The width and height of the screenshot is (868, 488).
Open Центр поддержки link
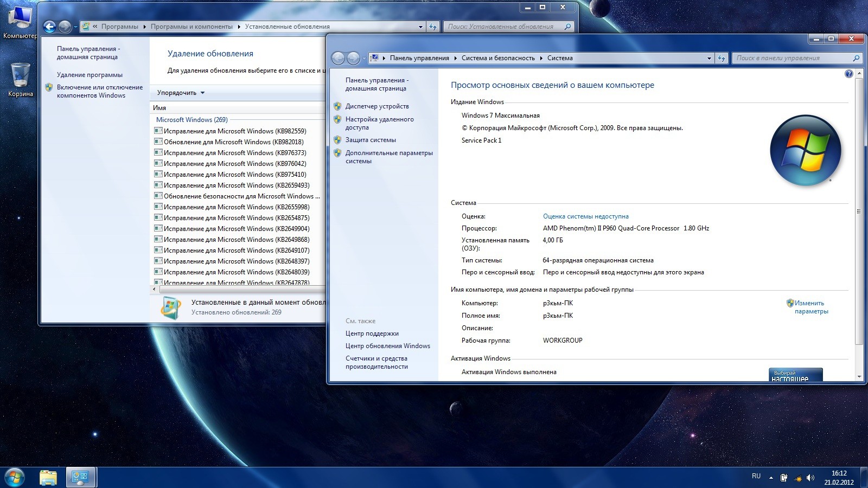point(372,333)
